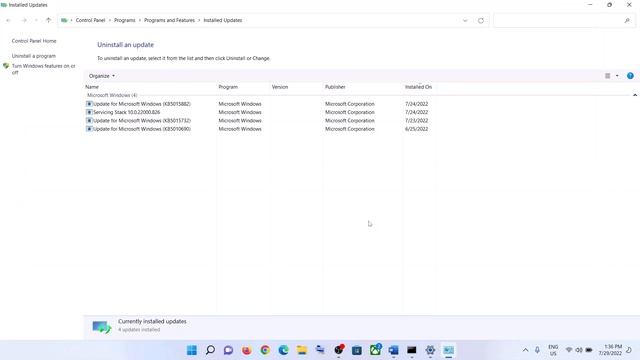Open the address bar history dropdown
Image resolution: width=640 pixels, height=360 pixels.
(465, 20)
